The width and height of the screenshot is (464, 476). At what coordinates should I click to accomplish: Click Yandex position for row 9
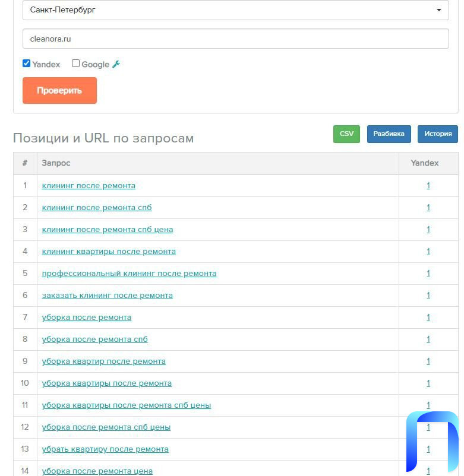[428, 361]
